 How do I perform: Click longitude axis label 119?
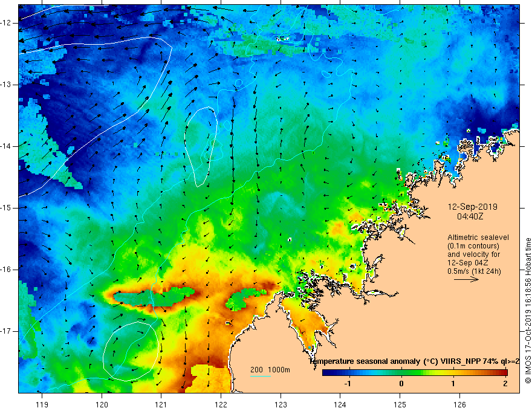tap(42, 404)
